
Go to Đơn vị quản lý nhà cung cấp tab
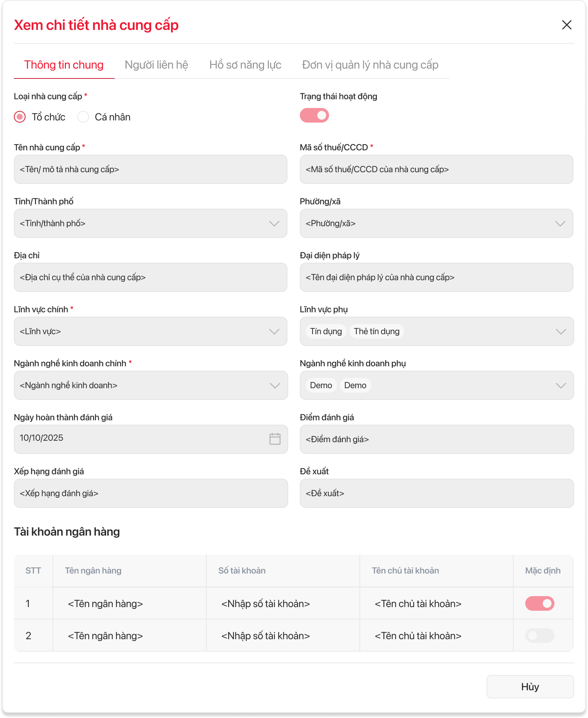pyautogui.click(x=370, y=65)
